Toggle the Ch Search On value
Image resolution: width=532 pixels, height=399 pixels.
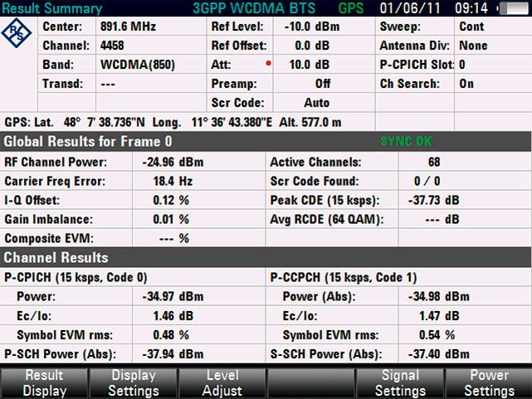pyautogui.click(x=466, y=84)
